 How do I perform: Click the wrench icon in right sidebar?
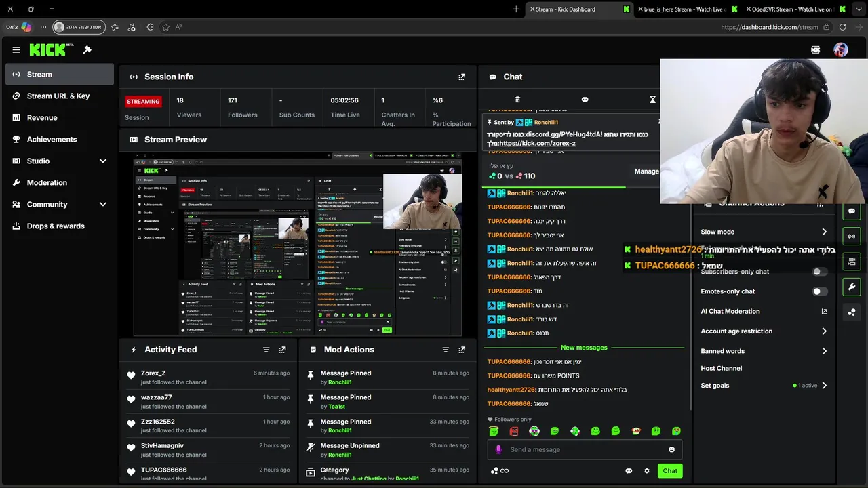point(852,287)
